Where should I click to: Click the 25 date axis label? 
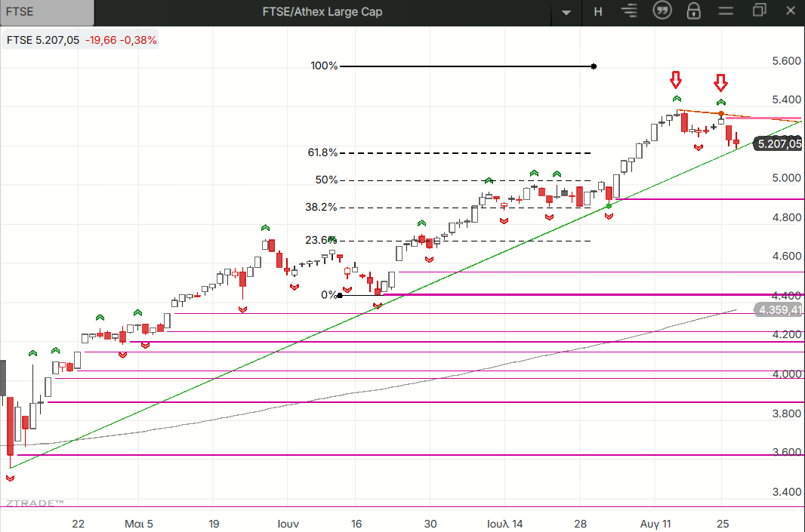pyautogui.click(x=723, y=524)
